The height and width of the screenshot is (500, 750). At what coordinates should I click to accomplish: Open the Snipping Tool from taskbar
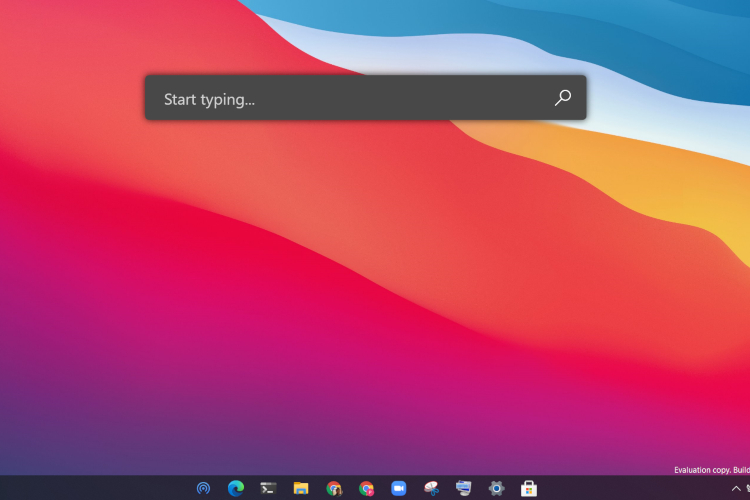(x=431, y=489)
